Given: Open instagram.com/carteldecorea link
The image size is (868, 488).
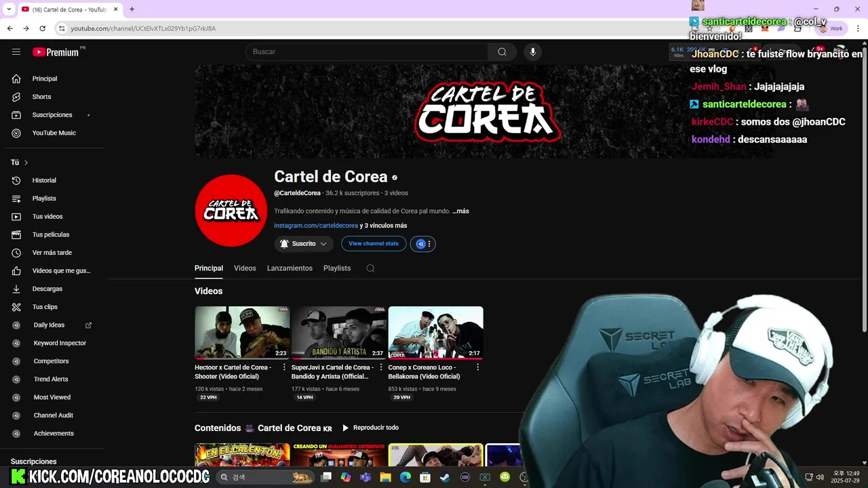Looking at the screenshot, I should coord(316,226).
